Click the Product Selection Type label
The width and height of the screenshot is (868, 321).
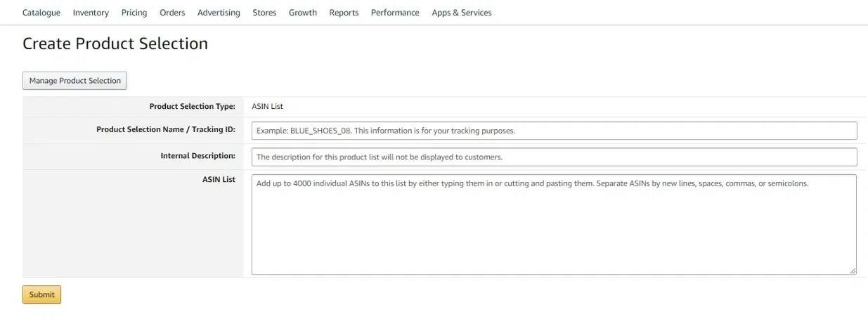193,107
